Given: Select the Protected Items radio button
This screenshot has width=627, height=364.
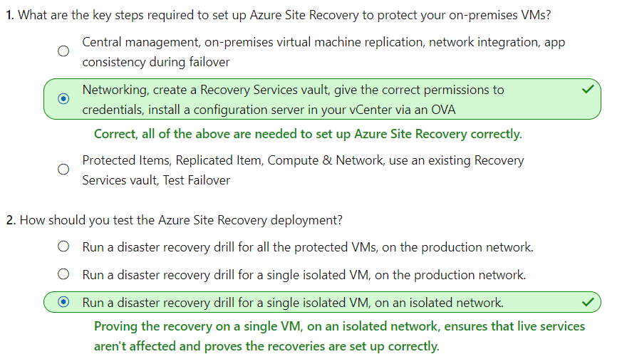Looking at the screenshot, I should pos(63,170).
